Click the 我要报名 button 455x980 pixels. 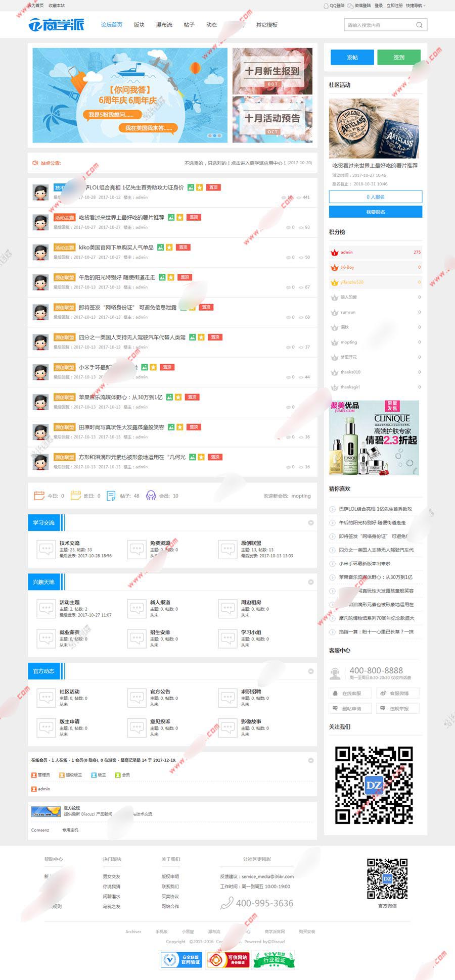[x=376, y=212]
